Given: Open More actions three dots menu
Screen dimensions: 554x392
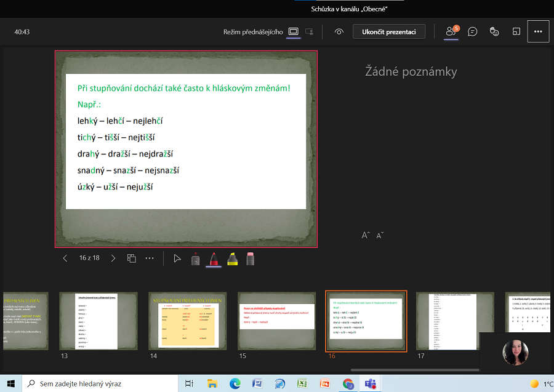Looking at the screenshot, I should click(538, 31).
